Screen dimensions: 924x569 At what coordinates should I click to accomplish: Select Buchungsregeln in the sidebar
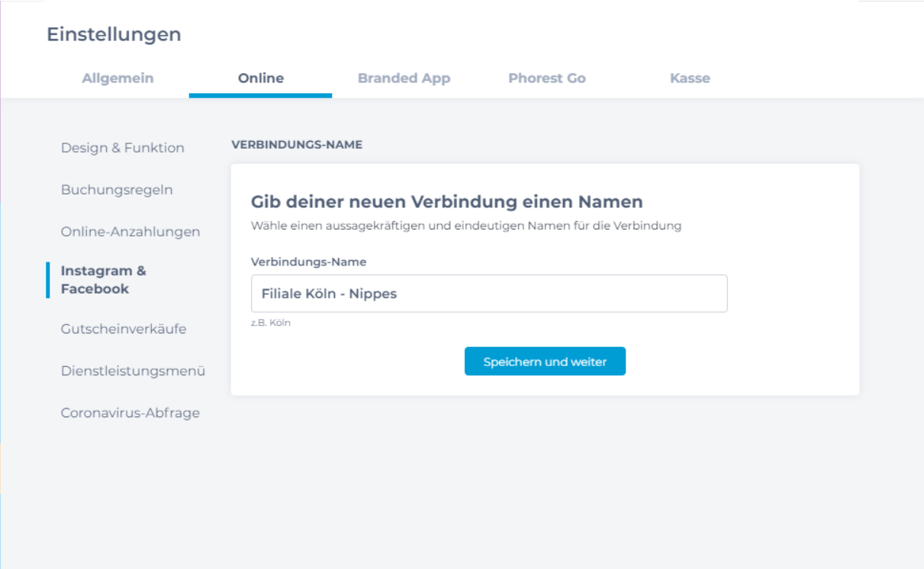click(117, 190)
